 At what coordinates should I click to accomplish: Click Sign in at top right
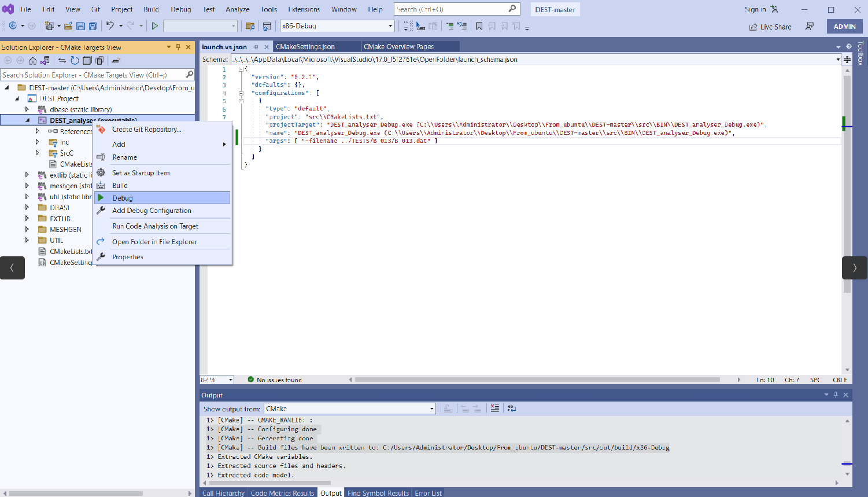point(755,9)
